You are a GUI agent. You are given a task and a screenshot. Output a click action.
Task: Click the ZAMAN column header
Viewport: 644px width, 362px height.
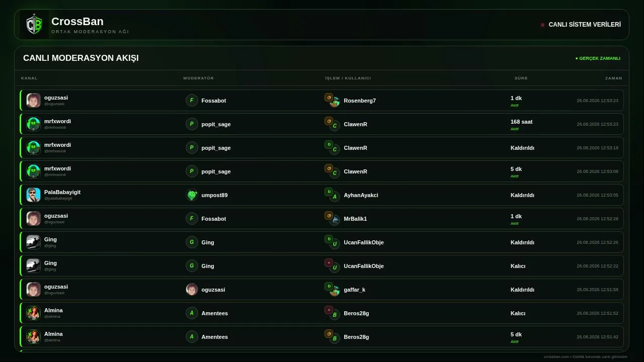pyautogui.click(x=614, y=78)
